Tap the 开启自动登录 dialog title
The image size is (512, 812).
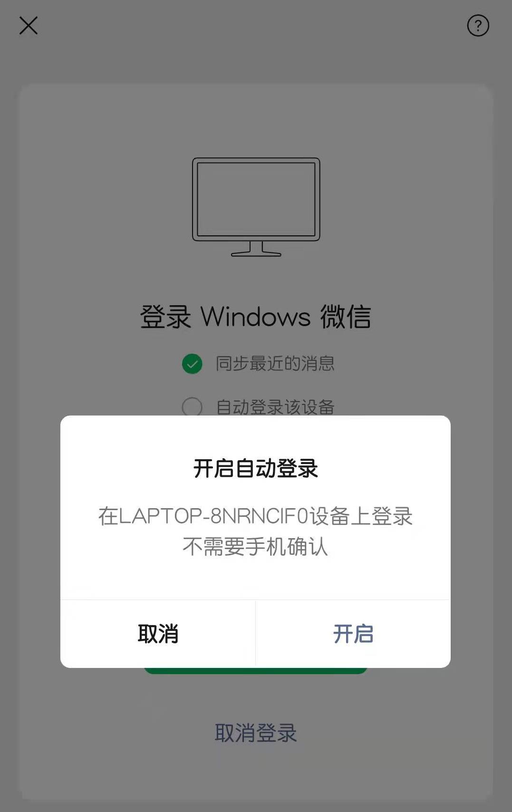256,469
